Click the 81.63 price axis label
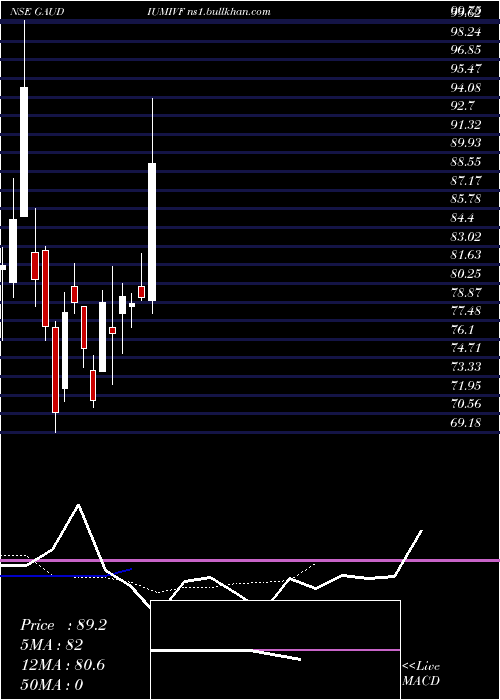 (x=466, y=255)
